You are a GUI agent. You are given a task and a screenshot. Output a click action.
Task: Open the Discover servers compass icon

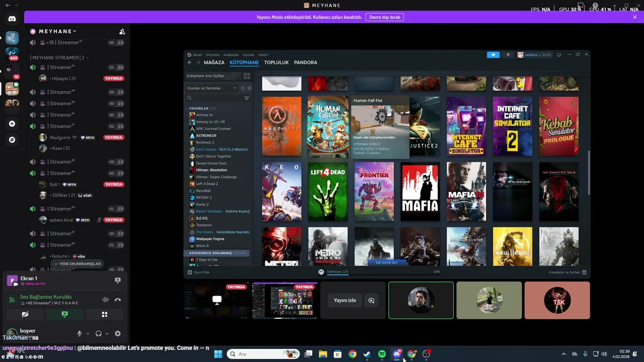pyautogui.click(x=12, y=140)
